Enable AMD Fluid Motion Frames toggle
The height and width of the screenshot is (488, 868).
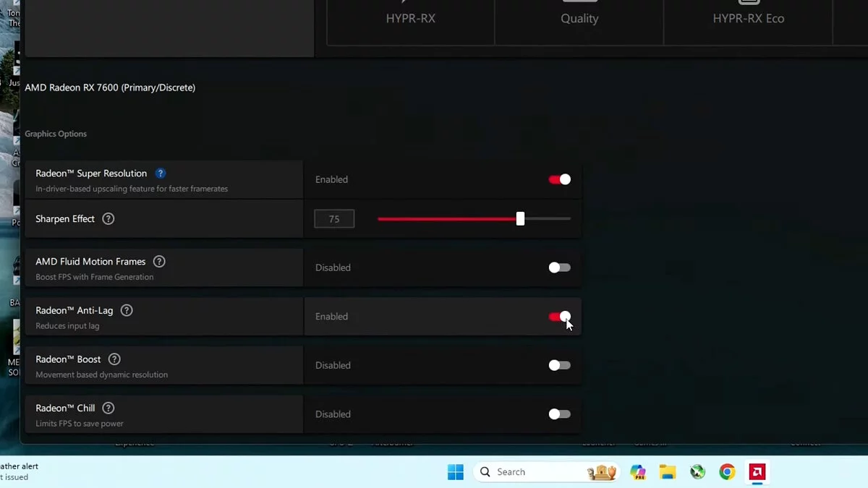coord(559,267)
